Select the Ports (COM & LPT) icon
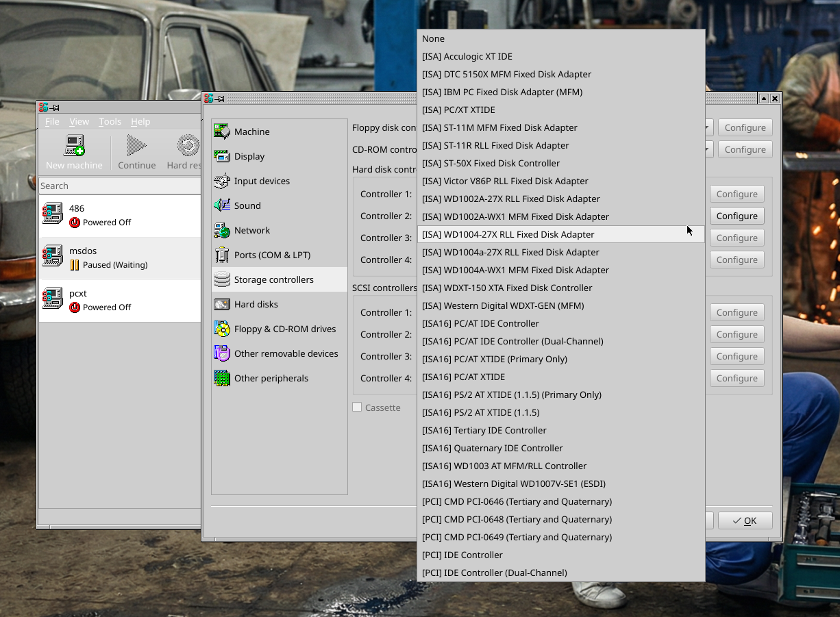The height and width of the screenshot is (617, 840). click(x=222, y=255)
